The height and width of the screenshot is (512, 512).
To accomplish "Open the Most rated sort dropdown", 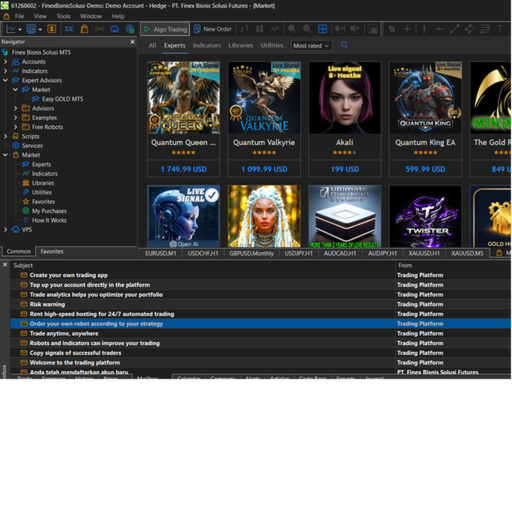I will coord(311,46).
